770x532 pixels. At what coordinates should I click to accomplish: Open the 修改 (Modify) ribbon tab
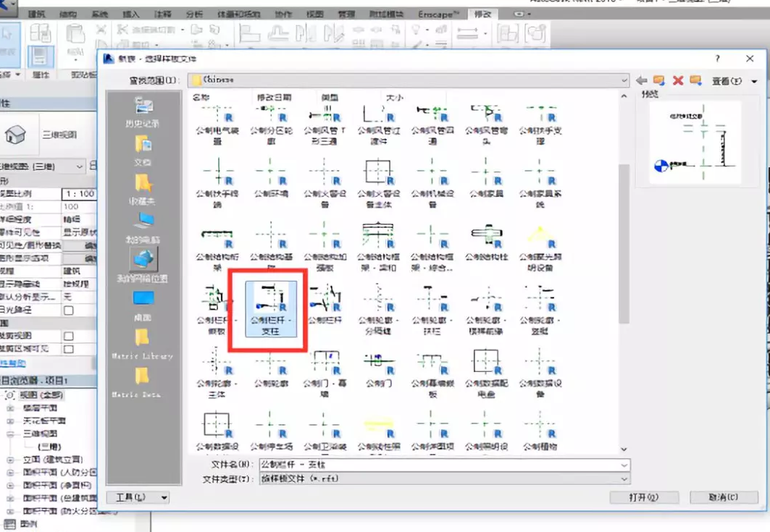(482, 14)
